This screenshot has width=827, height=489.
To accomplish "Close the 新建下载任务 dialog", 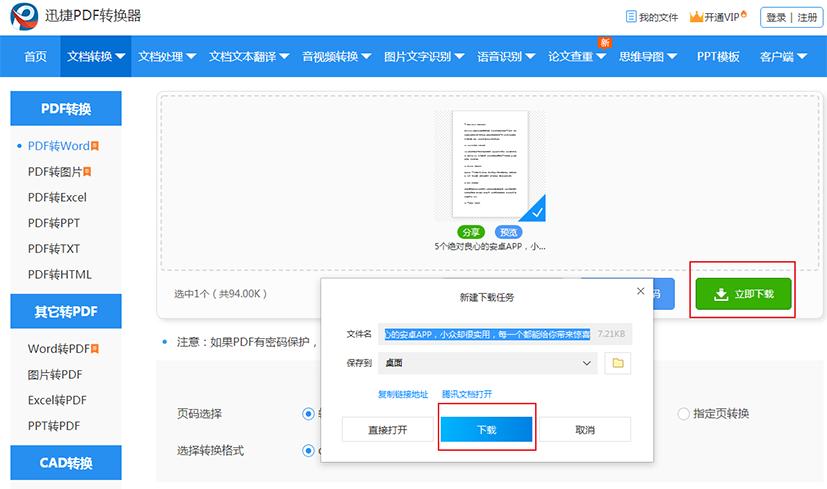I will (640, 291).
